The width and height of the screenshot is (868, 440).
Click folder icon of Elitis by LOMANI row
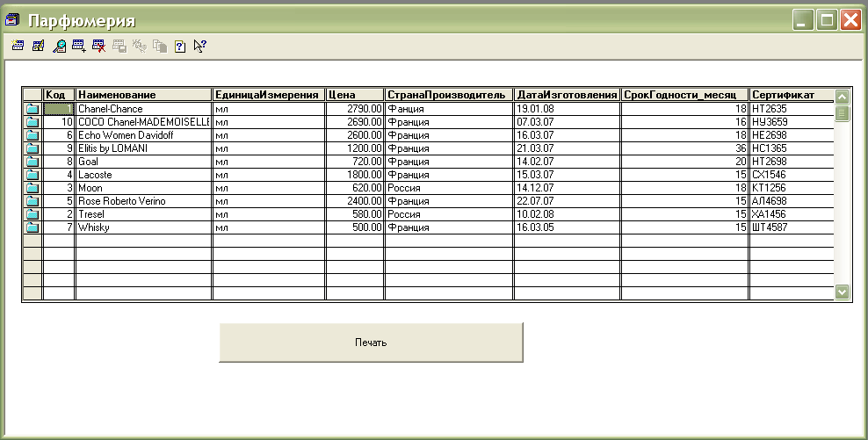click(33, 148)
